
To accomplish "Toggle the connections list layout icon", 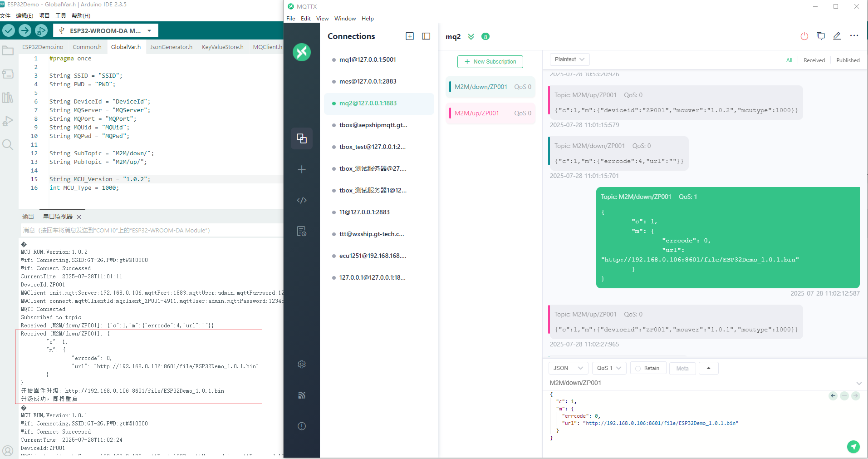I will [426, 36].
